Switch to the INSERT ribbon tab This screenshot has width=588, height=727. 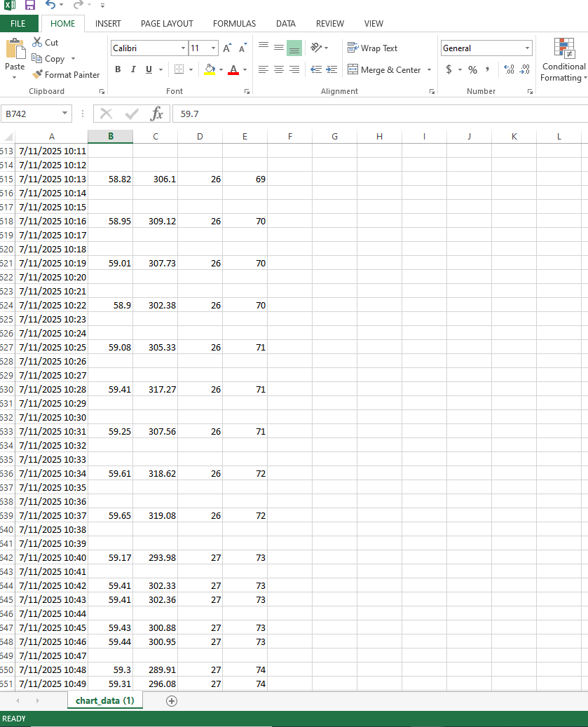[x=108, y=24]
